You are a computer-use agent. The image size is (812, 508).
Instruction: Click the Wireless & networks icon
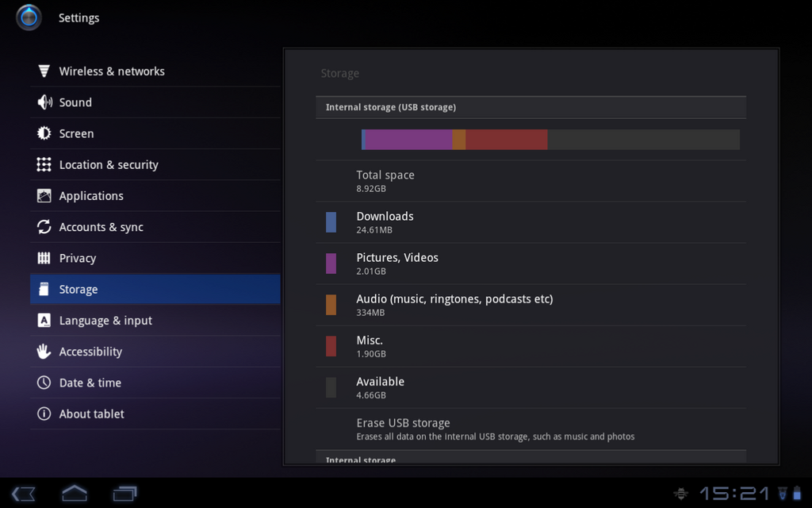[44, 71]
